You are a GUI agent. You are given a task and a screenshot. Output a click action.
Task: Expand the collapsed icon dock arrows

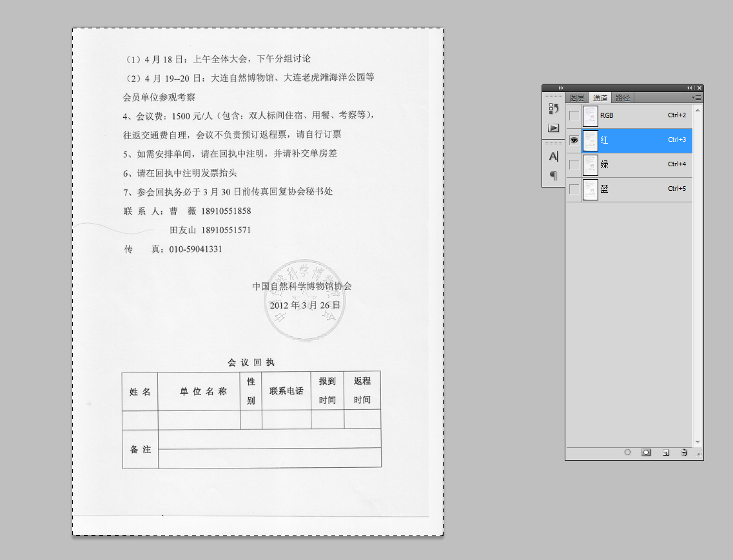coord(561,88)
